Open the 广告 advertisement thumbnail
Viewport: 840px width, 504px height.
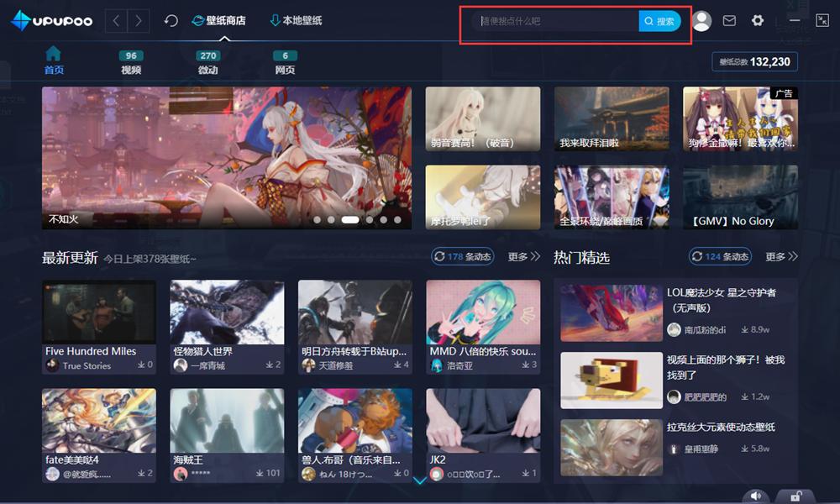coord(740,119)
